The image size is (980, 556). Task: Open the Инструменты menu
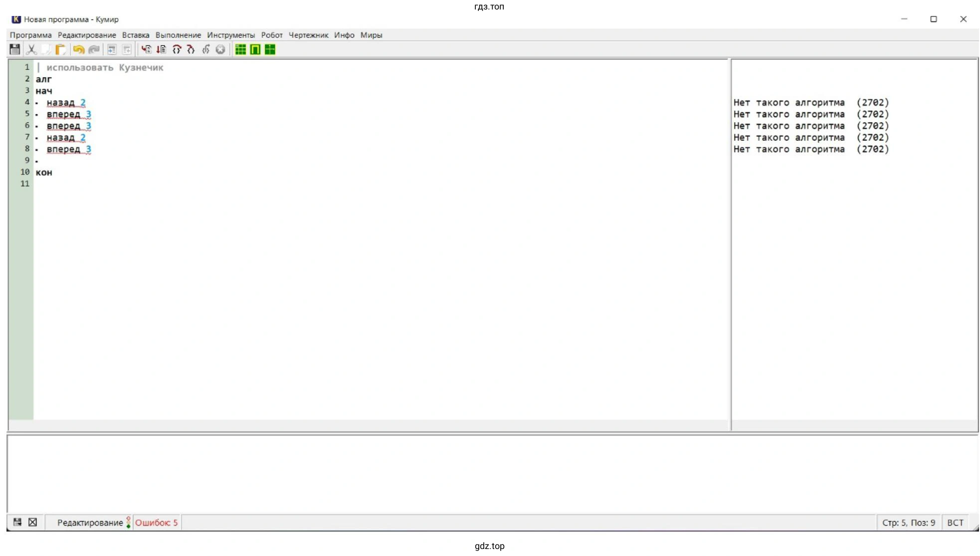point(231,35)
